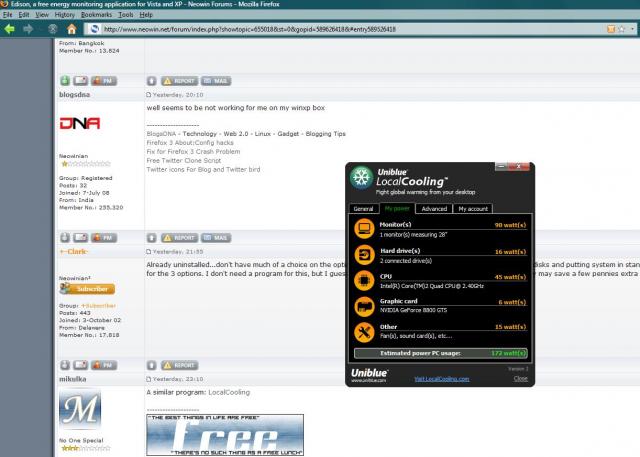Report the Bangkok member's post
Image resolution: width=640 pixels, height=457 pixels.
tap(179, 81)
